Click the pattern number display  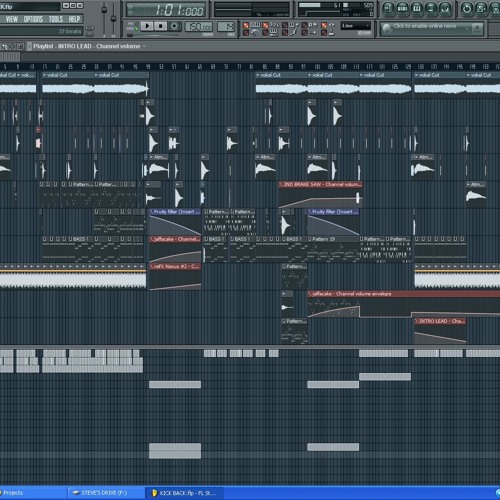226,26
